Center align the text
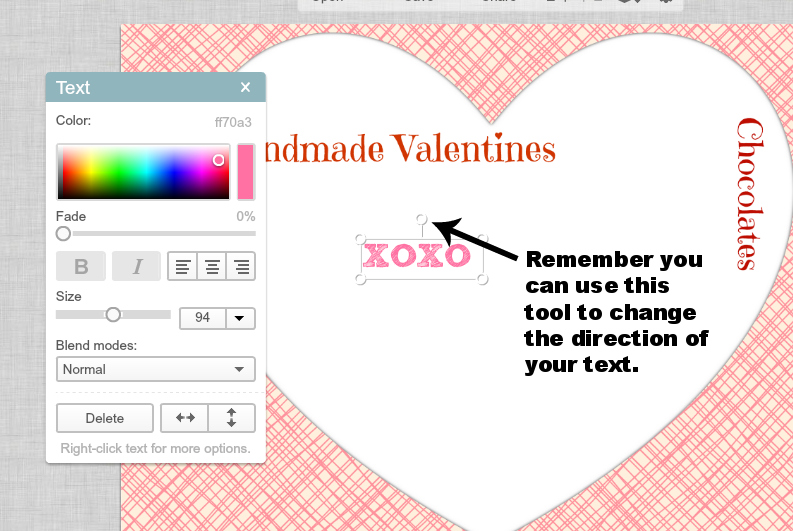This screenshot has height=531, width=793. [x=211, y=266]
